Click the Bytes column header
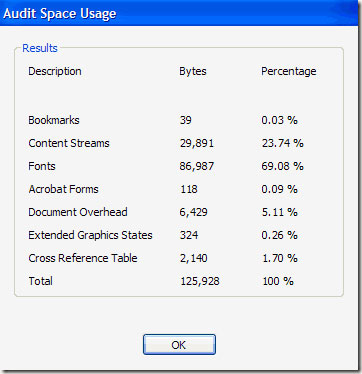 pyautogui.click(x=193, y=71)
